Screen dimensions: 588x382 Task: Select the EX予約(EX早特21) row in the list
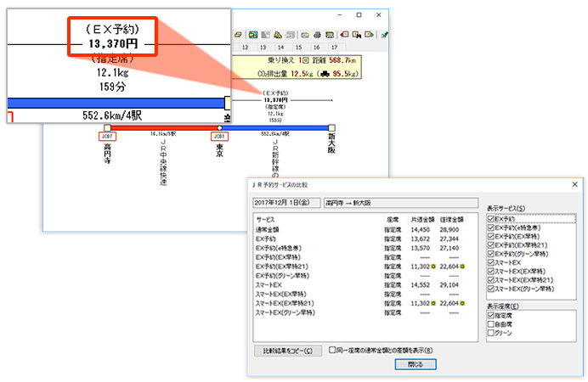(360, 267)
